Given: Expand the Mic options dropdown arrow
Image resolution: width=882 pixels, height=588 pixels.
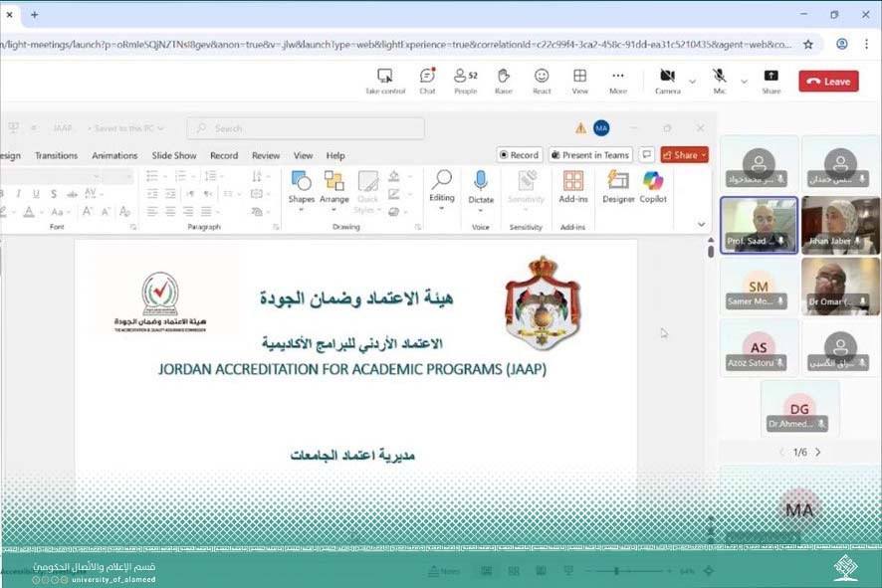Looking at the screenshot, I should (x=744, y=81).
